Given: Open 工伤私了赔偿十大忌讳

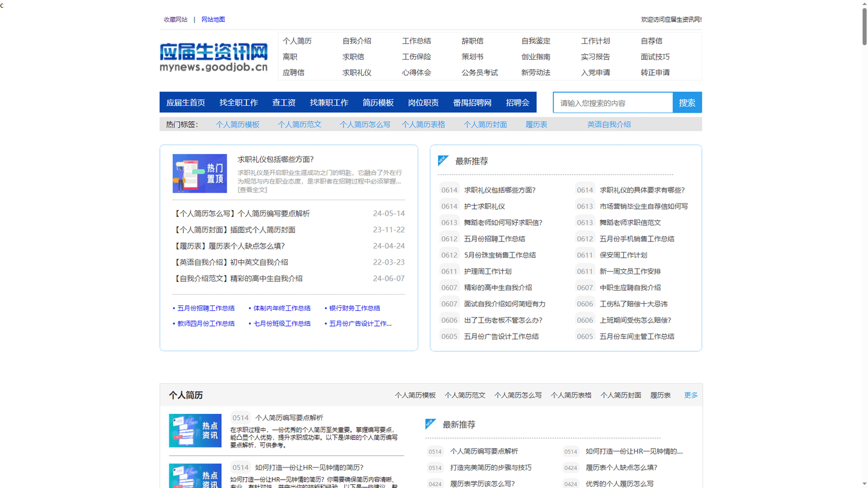Looking at the screenshot, I should pyautogui.click(x=634, y=304).
